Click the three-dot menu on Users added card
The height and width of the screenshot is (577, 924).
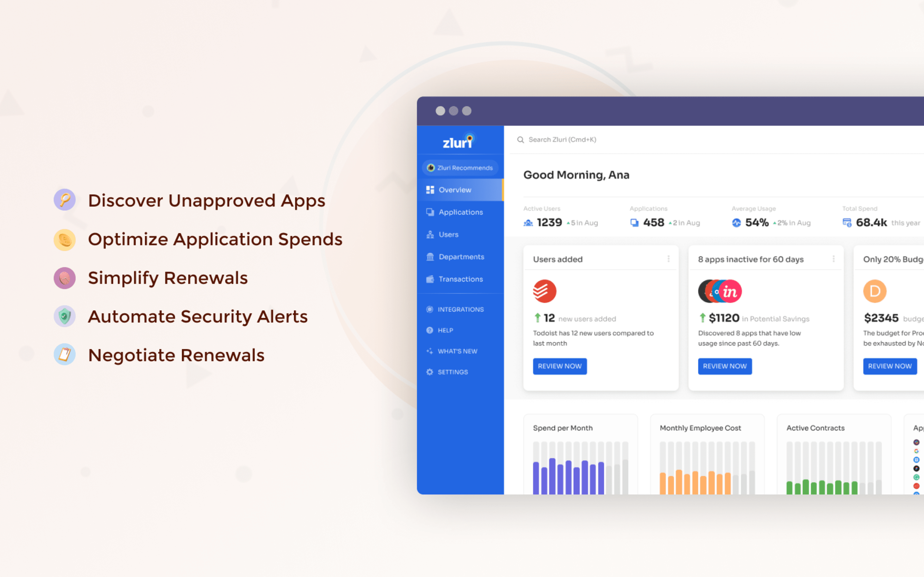(x=669, y=259)
